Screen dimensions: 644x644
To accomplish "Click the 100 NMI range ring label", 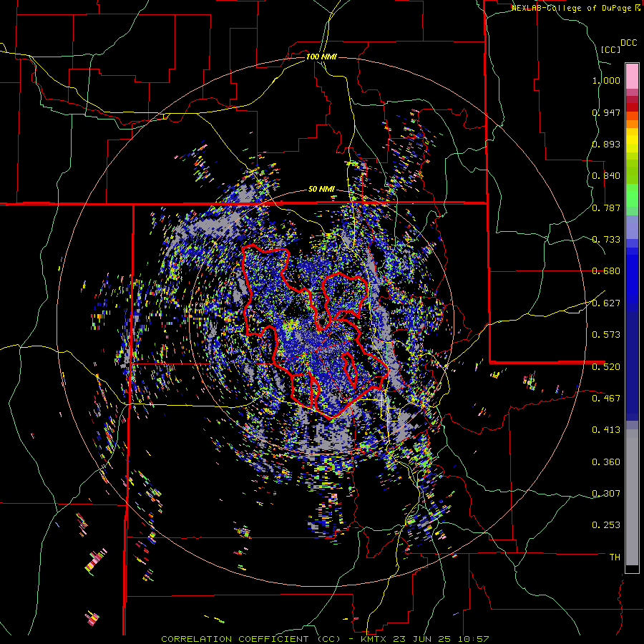I will coord(321,57).
